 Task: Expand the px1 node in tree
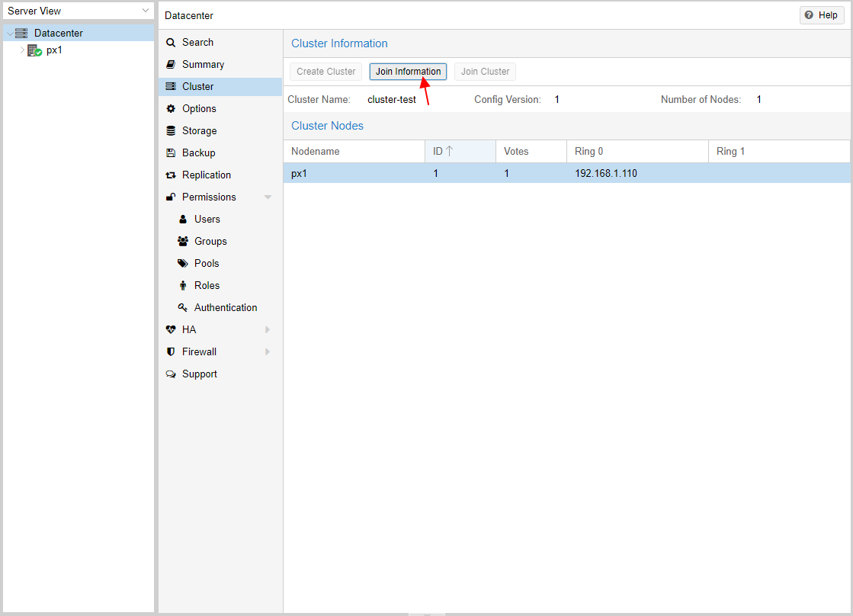(22, 50)
